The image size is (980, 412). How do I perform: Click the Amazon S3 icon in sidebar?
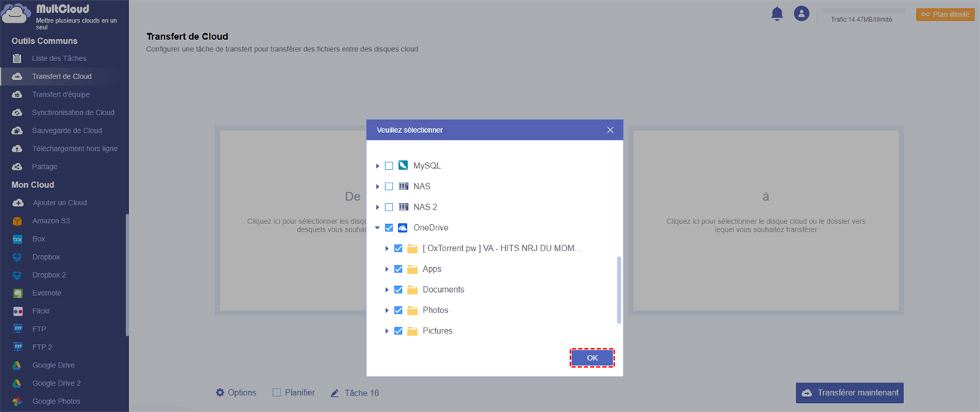tap(17, 221)
